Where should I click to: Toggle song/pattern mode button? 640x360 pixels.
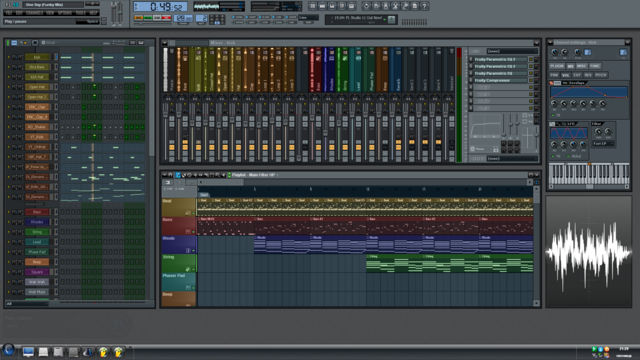tap(139, 18)
